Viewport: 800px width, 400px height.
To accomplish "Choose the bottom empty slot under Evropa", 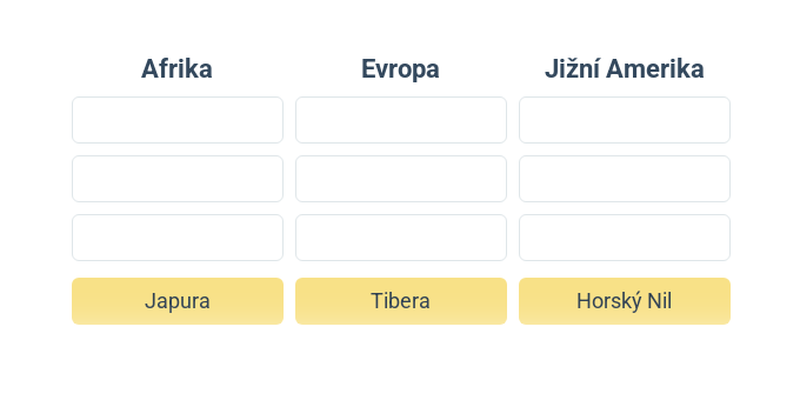I will pyautogui.click(x=401, y=237).
